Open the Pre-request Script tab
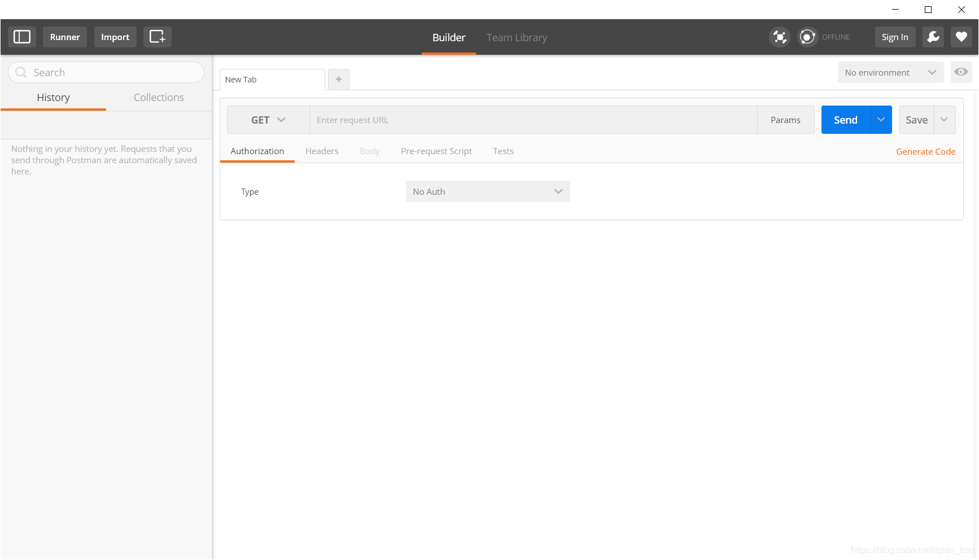This screenshot has height=560, width=979. click(x=436, y=151)
